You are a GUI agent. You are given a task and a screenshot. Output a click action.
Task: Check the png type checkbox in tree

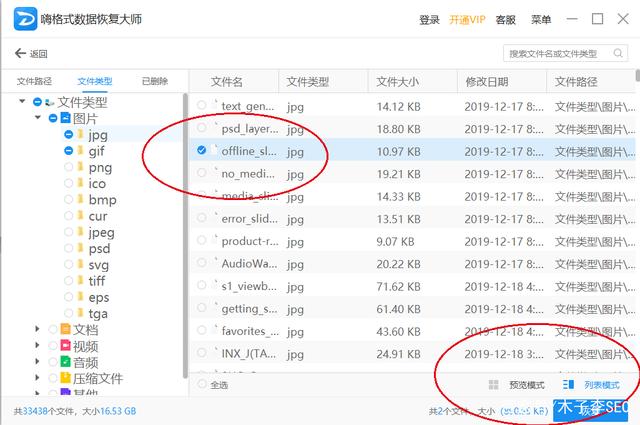[69, 167]
